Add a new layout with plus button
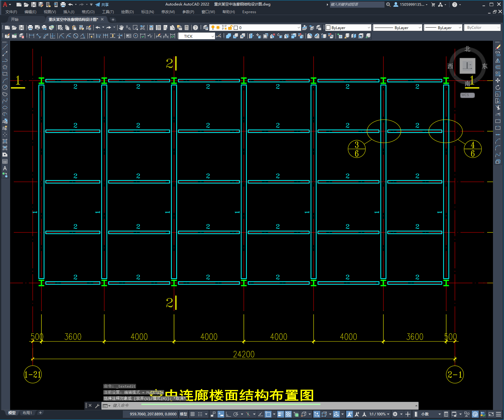Viewport: 504px width, 420px height. pyautogui.click(x=40, y=413)
